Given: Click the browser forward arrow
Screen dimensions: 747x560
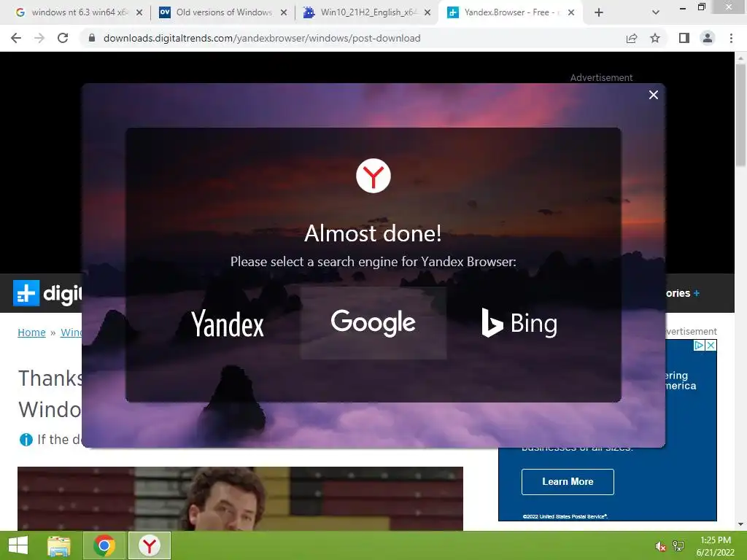Looking at the screenshot, I should pyautogui.click(x=39, y=38).
